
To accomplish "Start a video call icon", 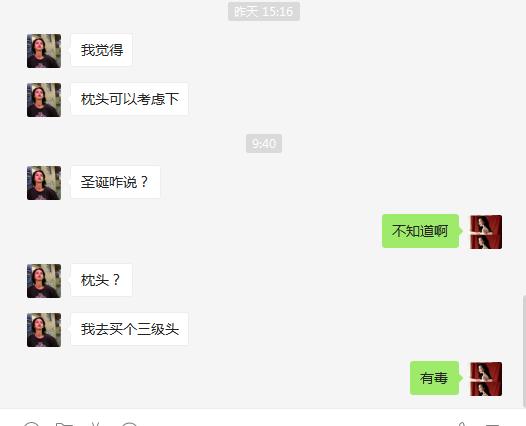I will coord(492,425).
